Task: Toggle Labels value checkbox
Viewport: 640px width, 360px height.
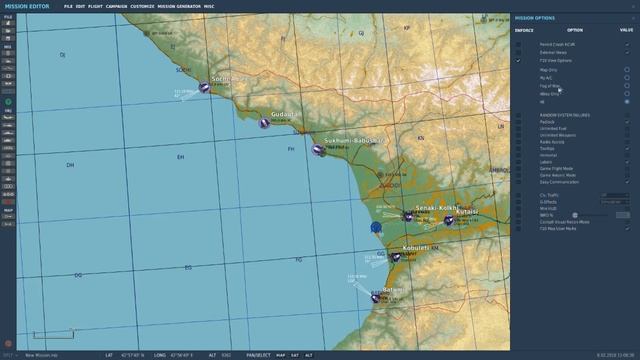Action: pyautogui.click(x=627, y=162)
